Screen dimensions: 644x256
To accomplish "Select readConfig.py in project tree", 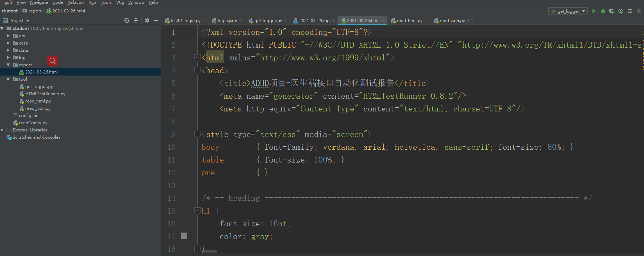I will [33, 123].
